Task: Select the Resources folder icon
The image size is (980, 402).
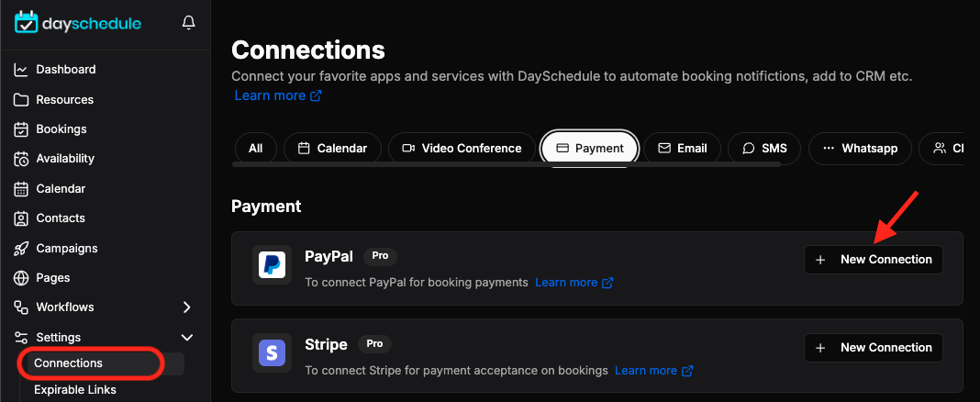Action: click(x=21, y=99)
